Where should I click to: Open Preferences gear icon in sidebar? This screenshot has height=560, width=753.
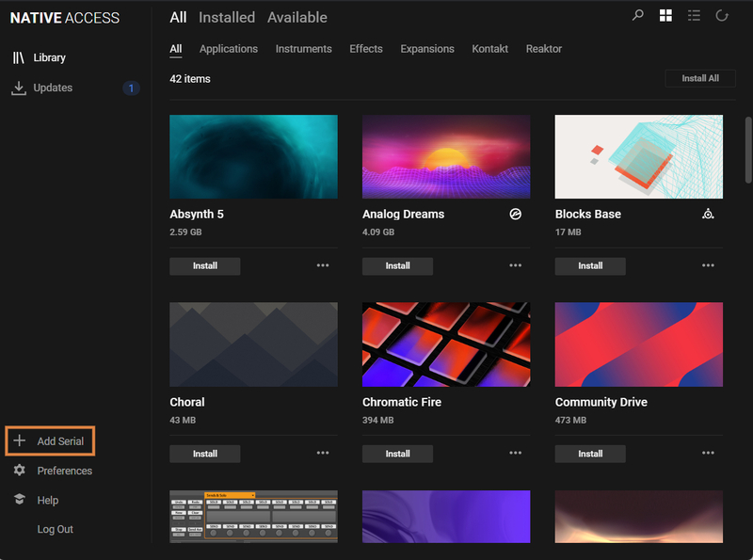[19, 471]
